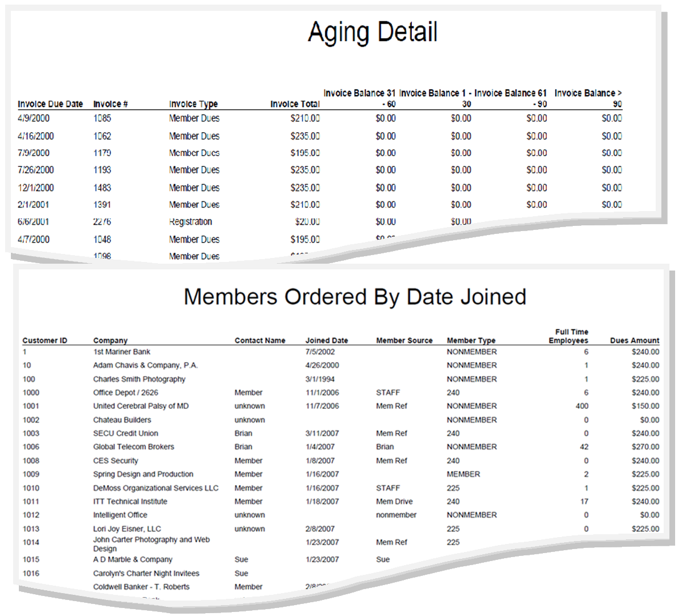Select the company "A D Marble & Company"

(x=133, y=559)
